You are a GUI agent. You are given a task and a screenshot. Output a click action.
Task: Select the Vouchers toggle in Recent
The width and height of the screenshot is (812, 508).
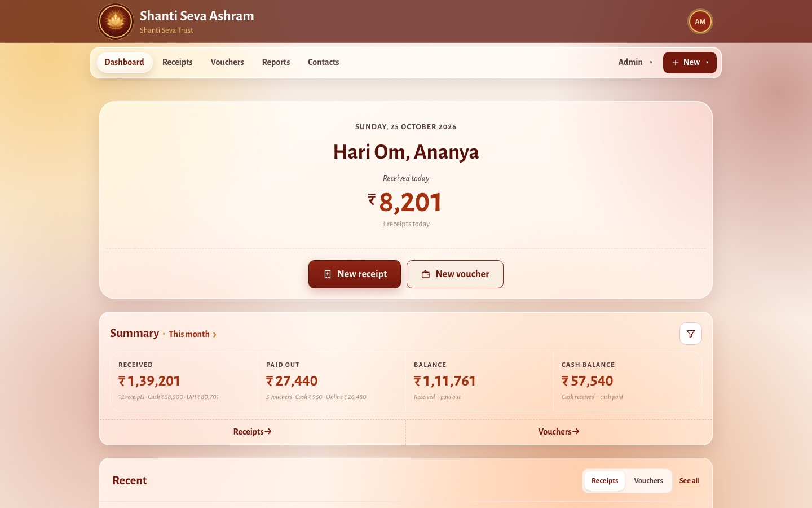coord(648,481)
